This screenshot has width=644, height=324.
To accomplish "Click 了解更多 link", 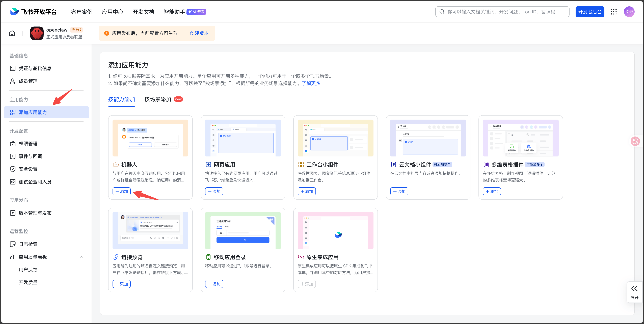I will [x=311, y=84].
